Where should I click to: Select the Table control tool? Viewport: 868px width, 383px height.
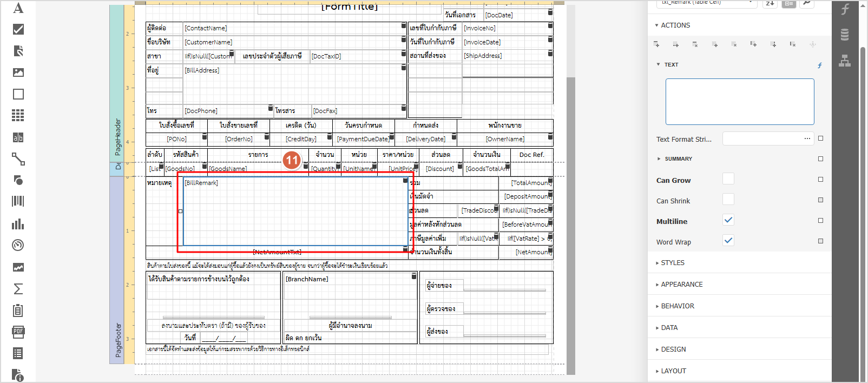18,115
